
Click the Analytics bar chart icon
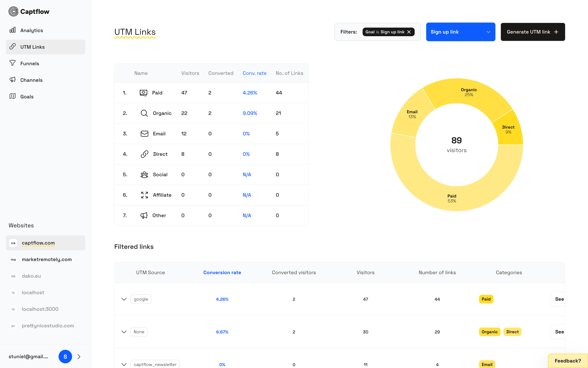[13, 30]
